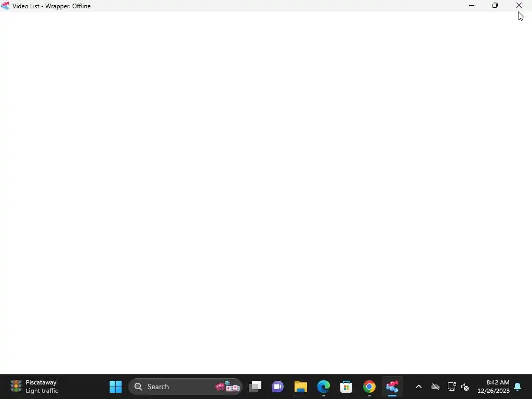Open the network status tray icon
The image size is (532, 399).
click(x=451, y=387)
